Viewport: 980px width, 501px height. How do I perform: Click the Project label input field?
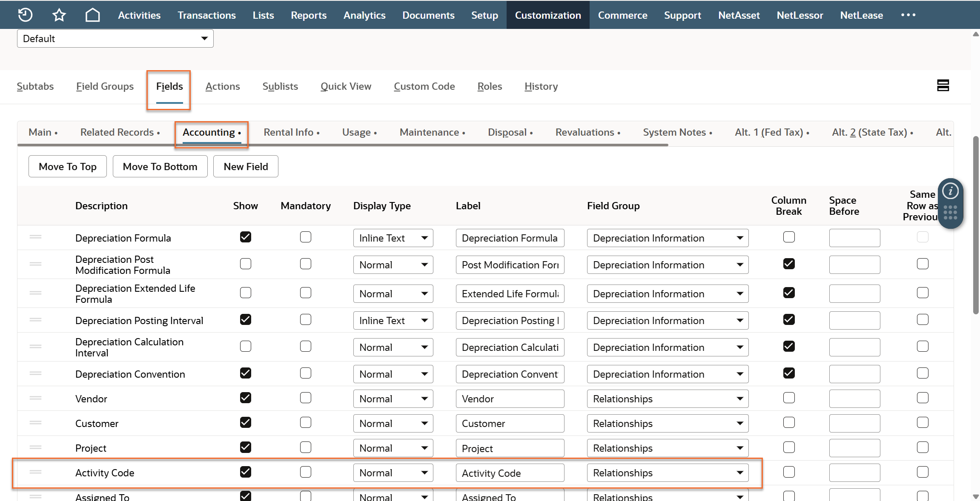(x=510, y=448)
